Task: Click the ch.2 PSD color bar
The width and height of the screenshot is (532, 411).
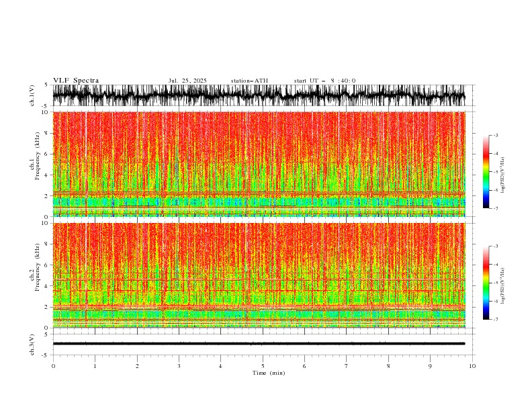Action: pos(486,283)
